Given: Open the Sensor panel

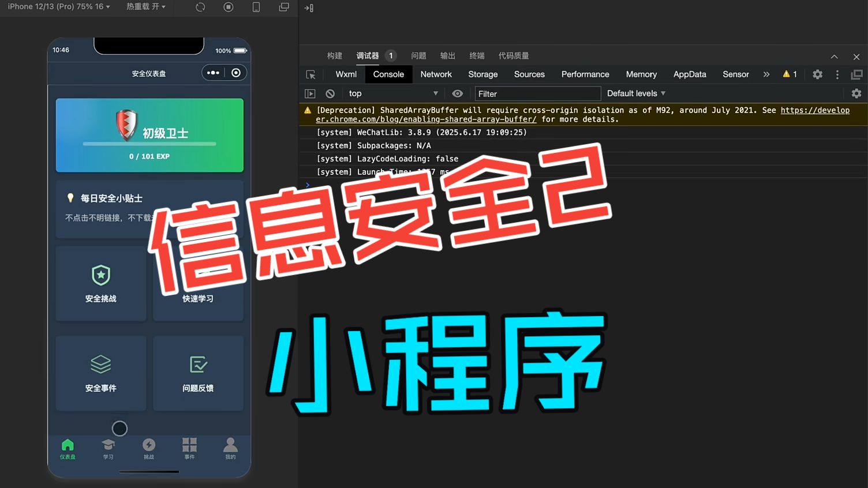Looking at the screenshot, I should [736, 74].
